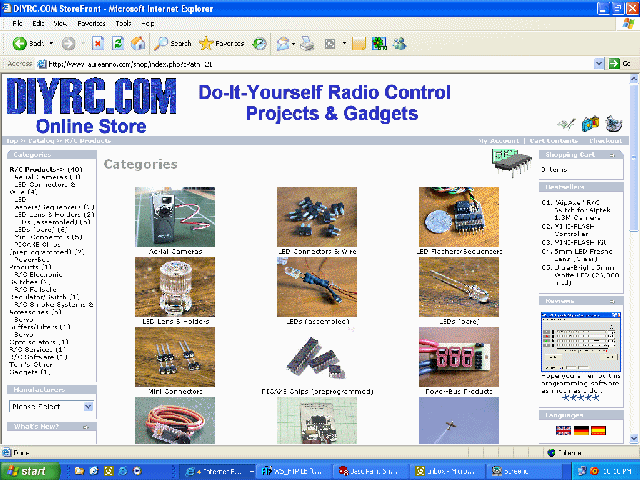This screenshot has width=640, height=480.
Task: Open the Search magnifier toolbar button
Action: click(x=172, y=43)
